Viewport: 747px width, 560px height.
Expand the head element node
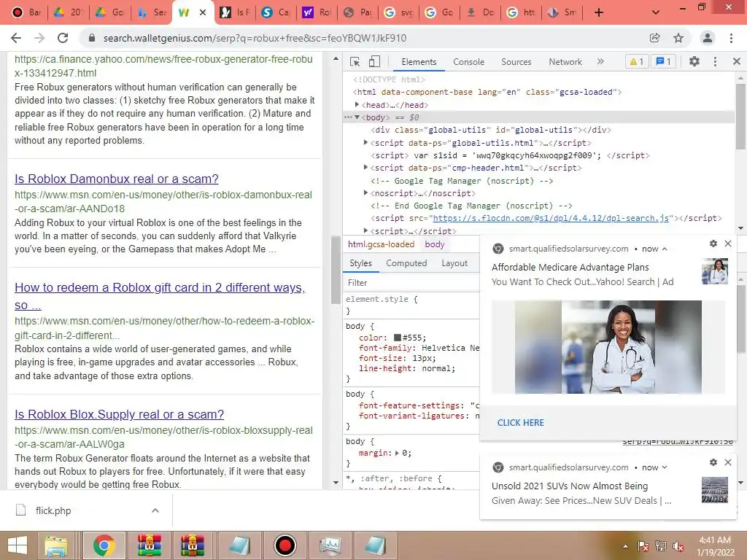pos(357,105)
